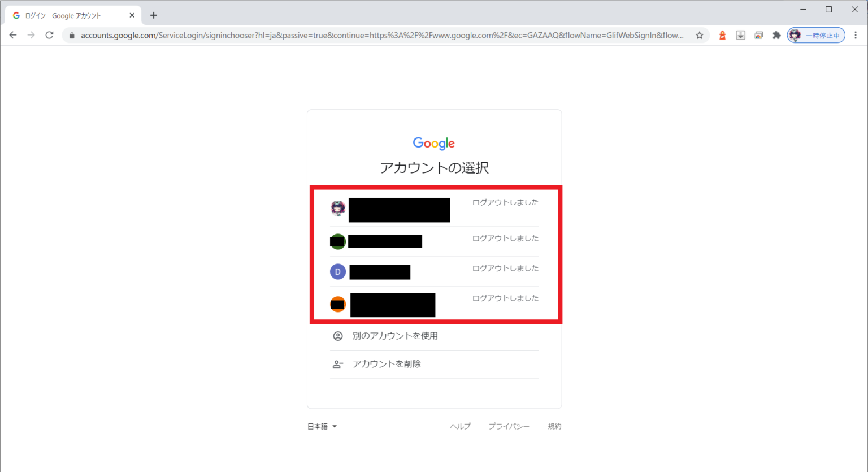Go back to the previous page
Screen dimensions: 868x472
13,35
